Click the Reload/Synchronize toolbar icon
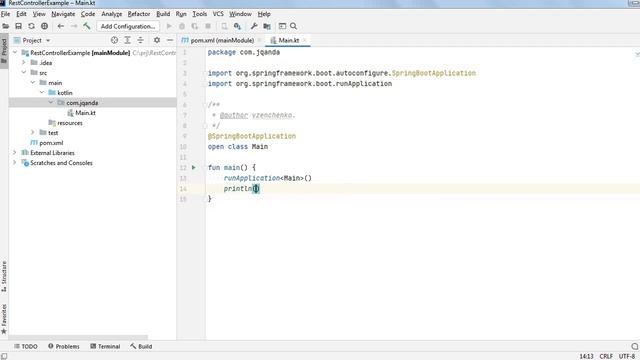 point(31,26)
